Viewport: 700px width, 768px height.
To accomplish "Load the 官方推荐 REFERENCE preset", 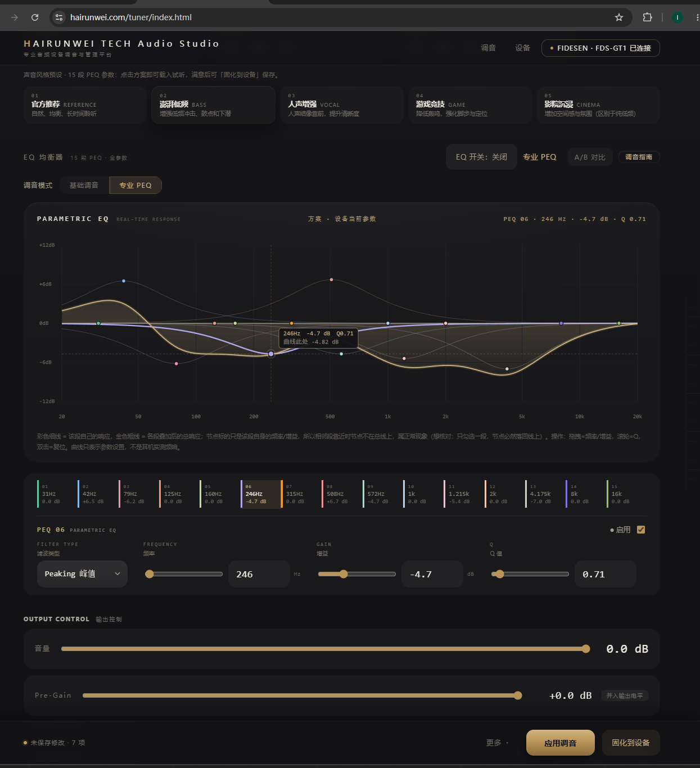I will pos(85,105).
